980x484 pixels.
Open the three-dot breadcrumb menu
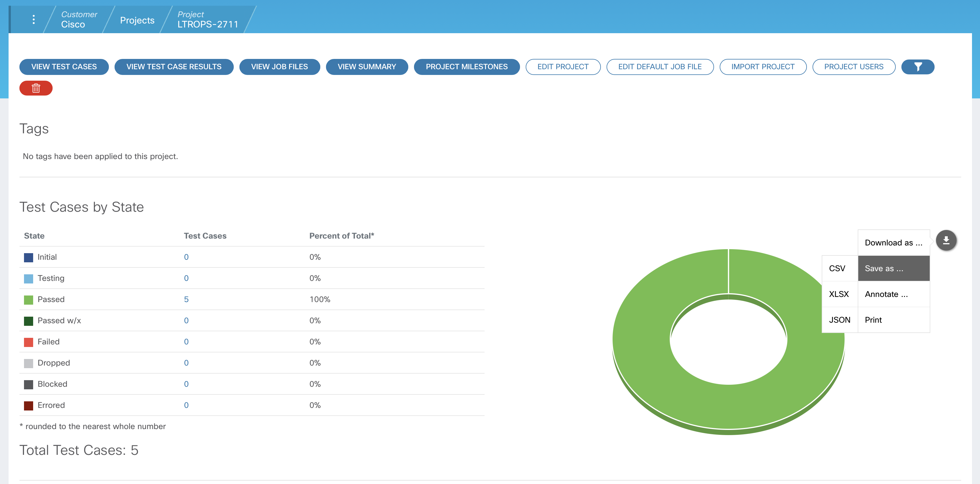(34, 19)
